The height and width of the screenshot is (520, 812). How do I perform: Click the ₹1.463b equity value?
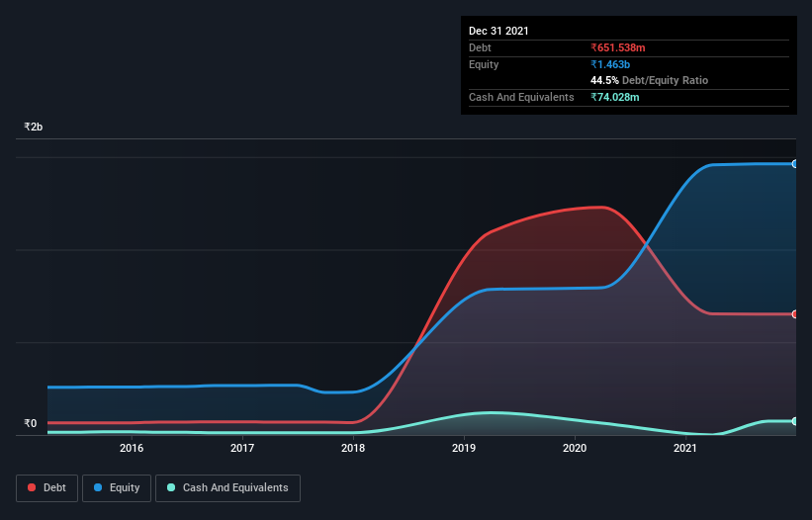(610, 64)
